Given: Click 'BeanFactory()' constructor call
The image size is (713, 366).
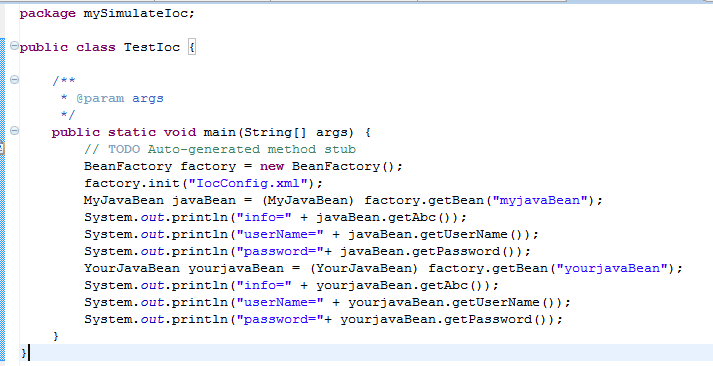Looking at the screenshot, I should [343, 166].
